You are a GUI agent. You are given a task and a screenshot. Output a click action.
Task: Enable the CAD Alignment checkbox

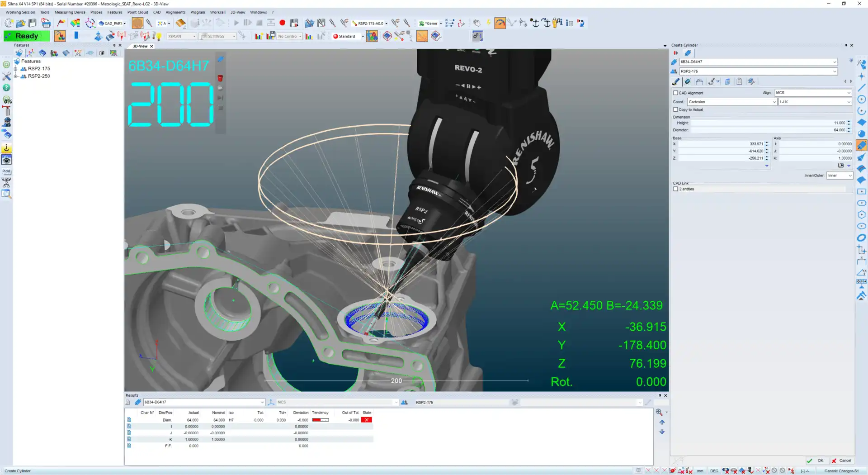tap(675, 93)
